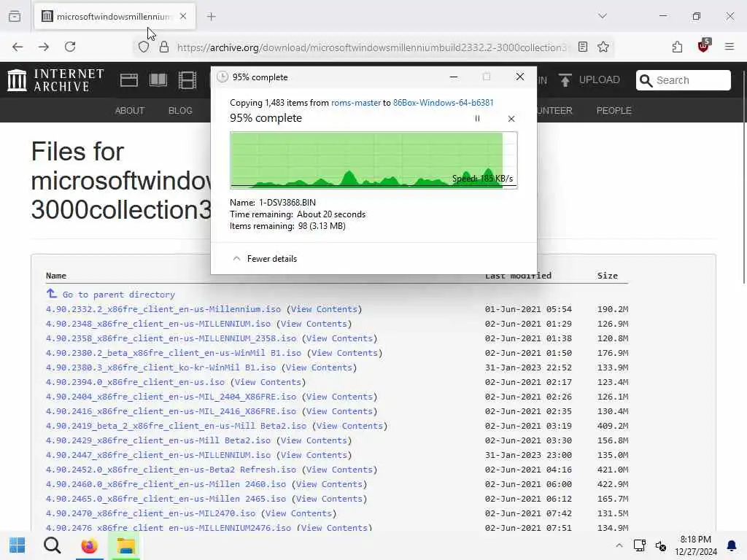Open the Texts book icon
This screenshot has width=747, height=560.
(x=158, y=80)
